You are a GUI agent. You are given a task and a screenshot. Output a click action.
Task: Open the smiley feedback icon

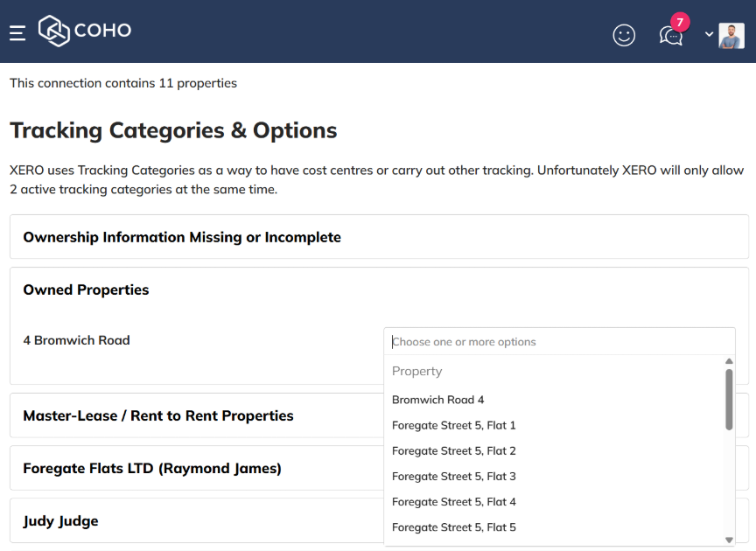click(624, 35)
